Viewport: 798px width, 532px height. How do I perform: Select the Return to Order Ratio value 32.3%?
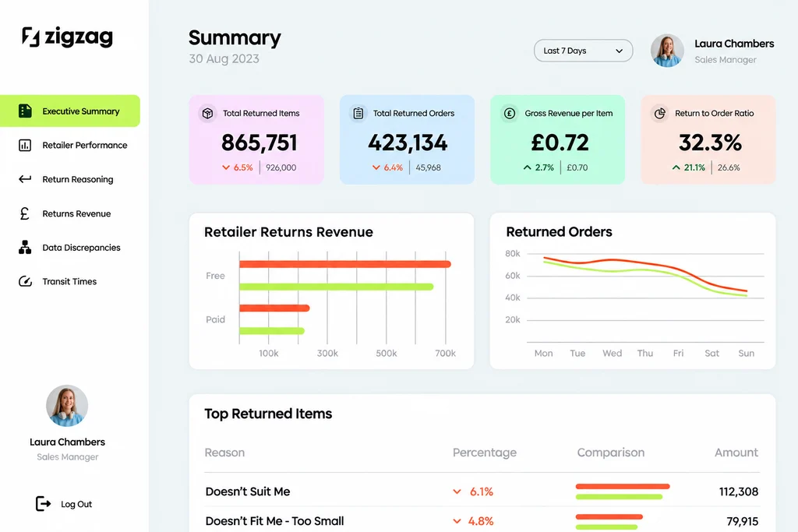pos(710,143)
